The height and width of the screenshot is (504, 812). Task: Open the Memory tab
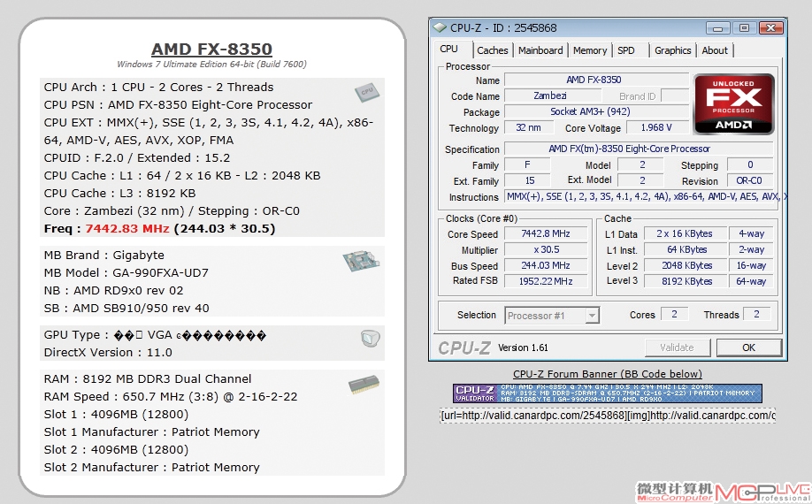pyautogui.click(x=590, y=50)
